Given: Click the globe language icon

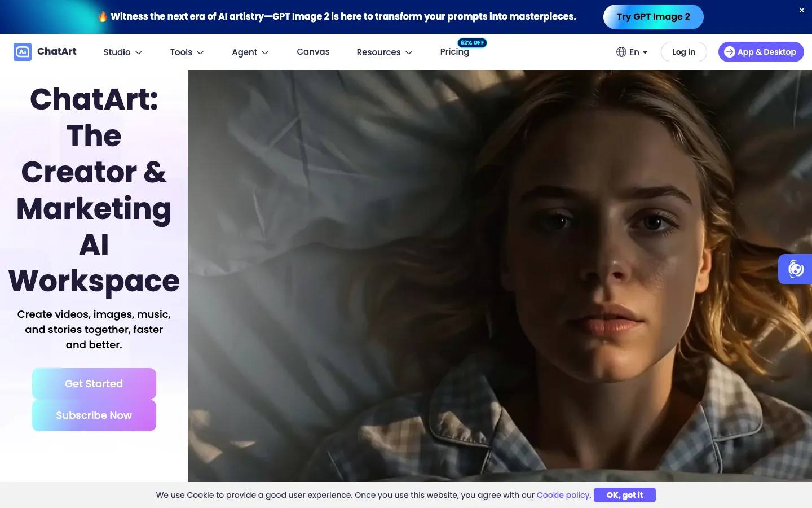Looking at the screenshot, I should [x=621, y=52].
